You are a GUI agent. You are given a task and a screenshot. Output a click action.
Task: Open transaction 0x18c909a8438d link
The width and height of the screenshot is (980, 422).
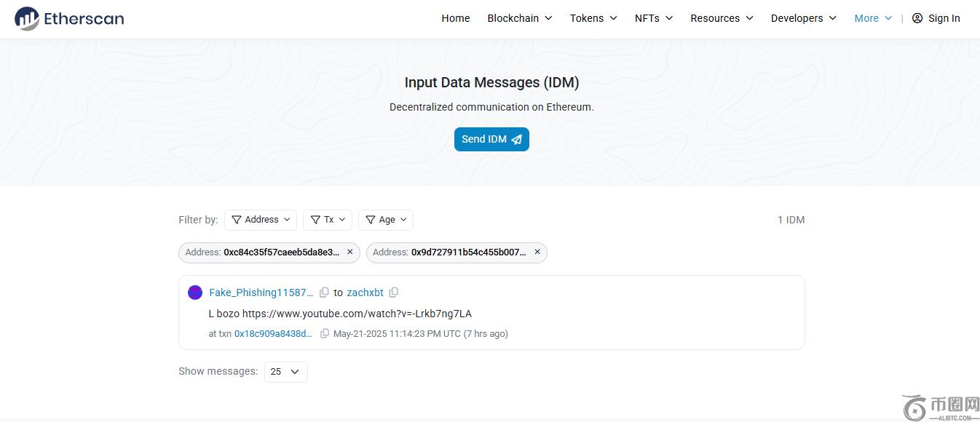pos(273,334)
